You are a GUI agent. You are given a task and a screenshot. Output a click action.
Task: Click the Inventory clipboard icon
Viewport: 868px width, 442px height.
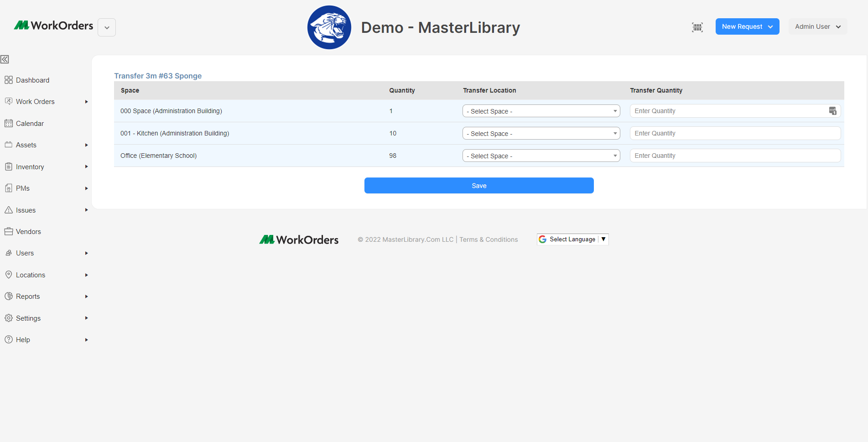click(x=8, y=166)
